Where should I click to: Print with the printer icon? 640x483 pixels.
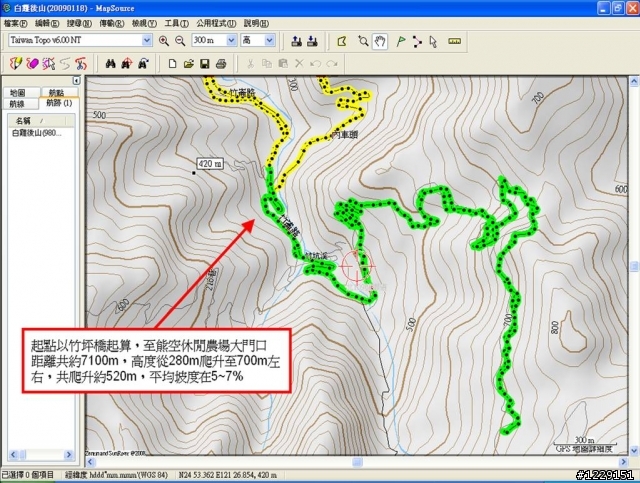coord(221,64)
